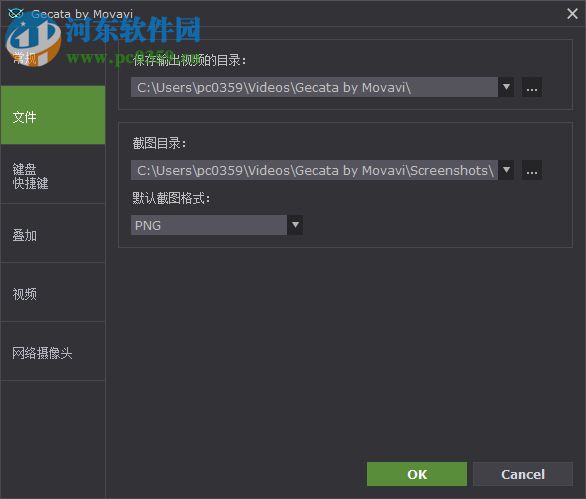Open the 常规 general settings tab

[53, 56]
